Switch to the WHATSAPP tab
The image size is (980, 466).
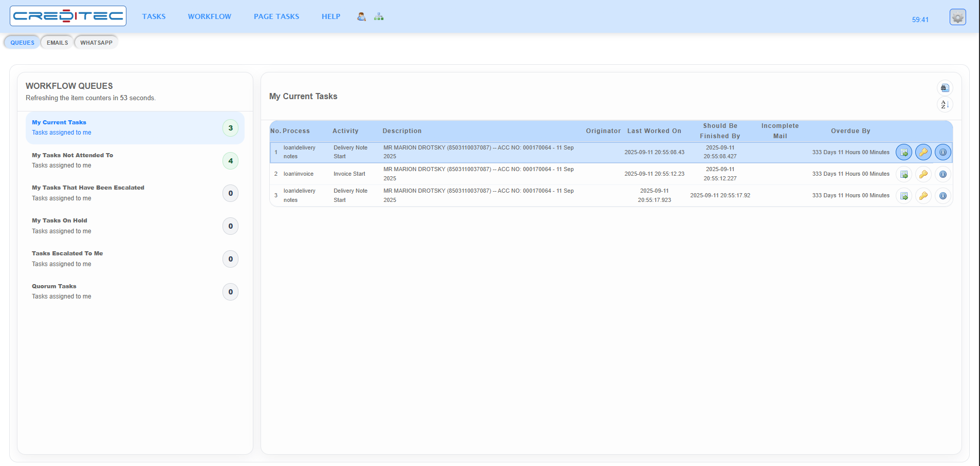pyautogui.click(x=96, y=43)
